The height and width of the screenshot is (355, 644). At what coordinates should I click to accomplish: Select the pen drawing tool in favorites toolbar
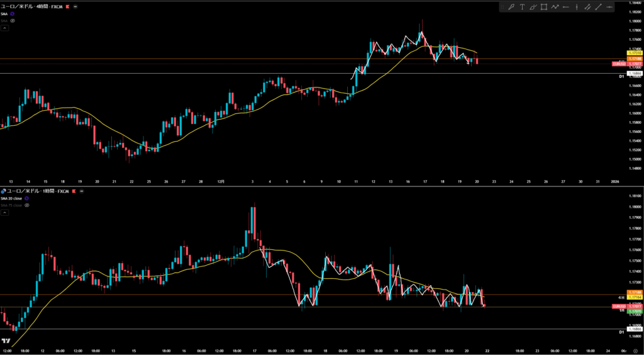[x=511, y=7]
